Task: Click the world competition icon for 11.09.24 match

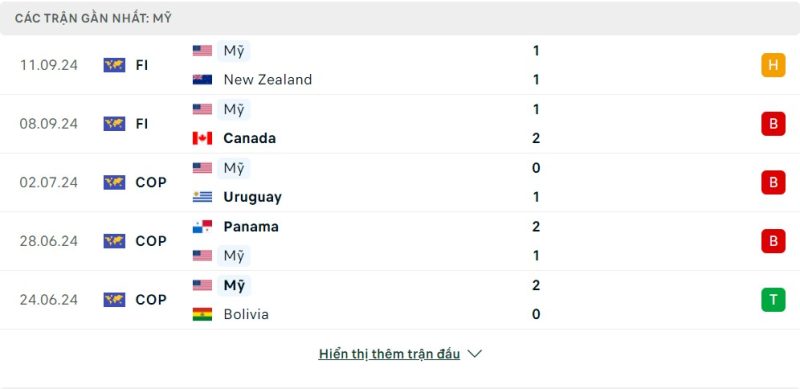Action: [114, 65]
